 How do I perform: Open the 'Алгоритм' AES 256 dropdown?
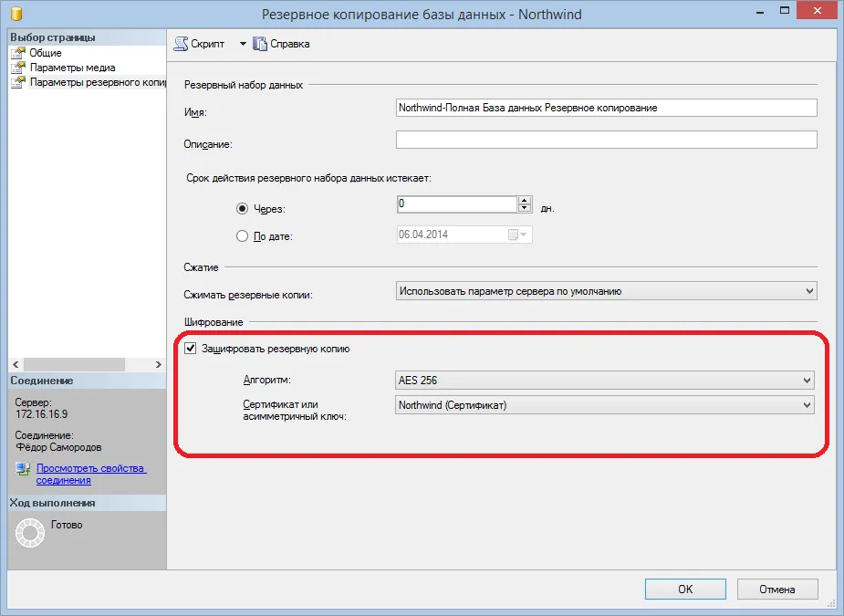pyautogui.click(x=604, y=381)
